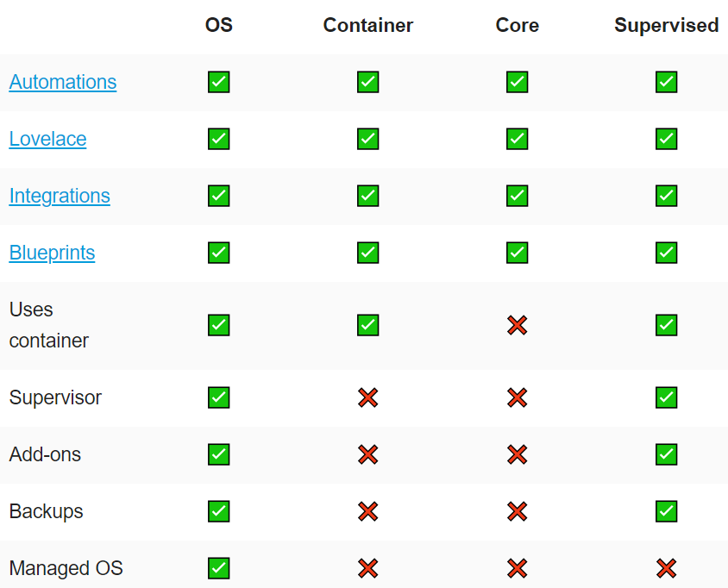Click the green check for Backups under Supervised
Image resolution: width=728 pixels, height=588 pixels.
pyautogui.click(x=666, y=511)
